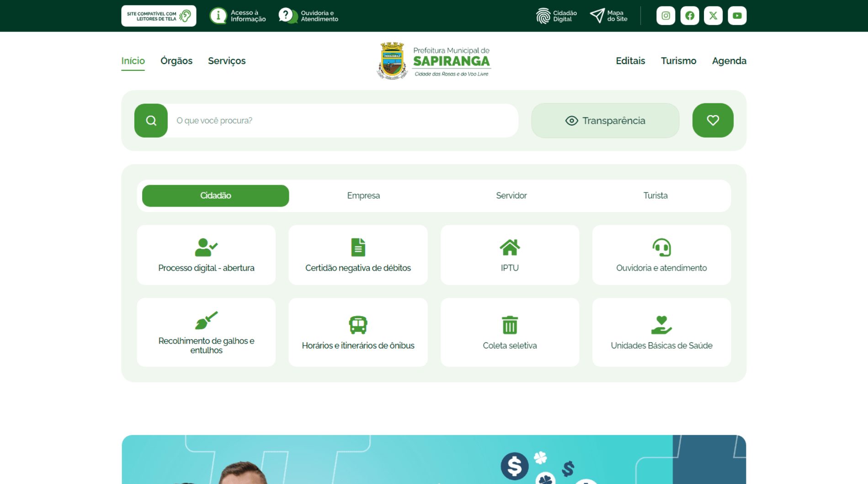
Task: Open the Início menu item
Action: [133, 61]
